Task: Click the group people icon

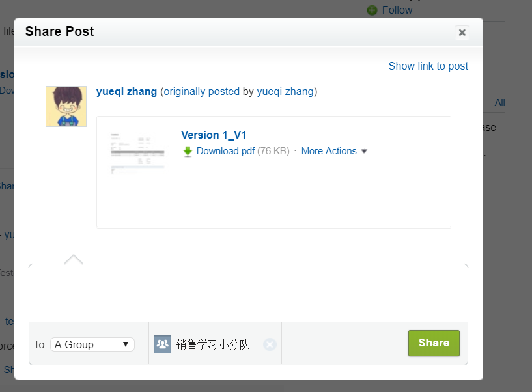Action: 163,344
